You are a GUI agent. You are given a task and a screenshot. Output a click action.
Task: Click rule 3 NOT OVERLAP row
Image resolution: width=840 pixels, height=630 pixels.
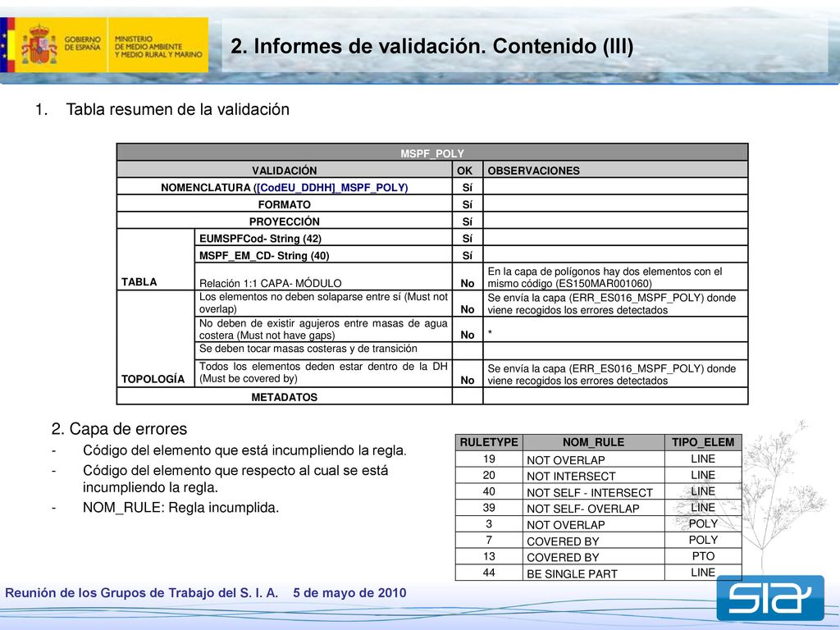tap(598, 524)
